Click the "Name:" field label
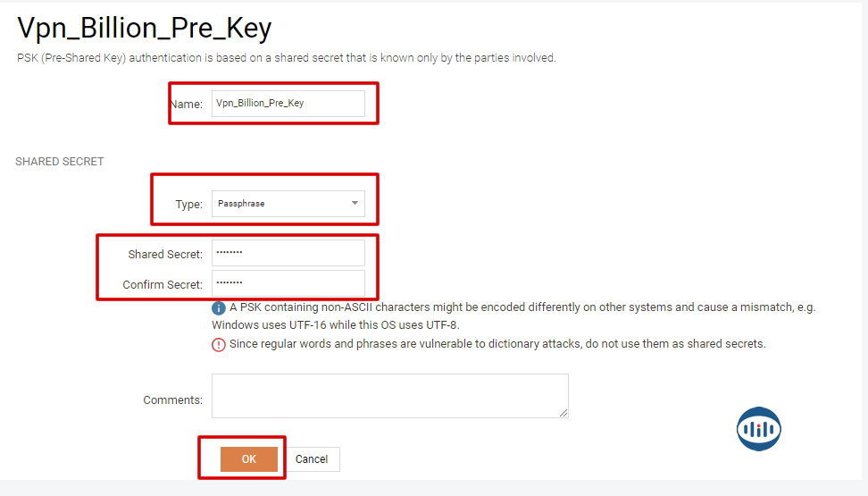This screenshot has width=868, height=496. [x=187, y=105]
